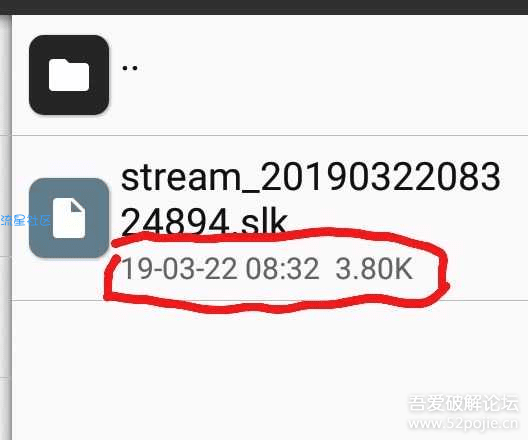528x440 pixels.
Task: Click the folded-corner page glyph
Action: (x=69, y=218)
